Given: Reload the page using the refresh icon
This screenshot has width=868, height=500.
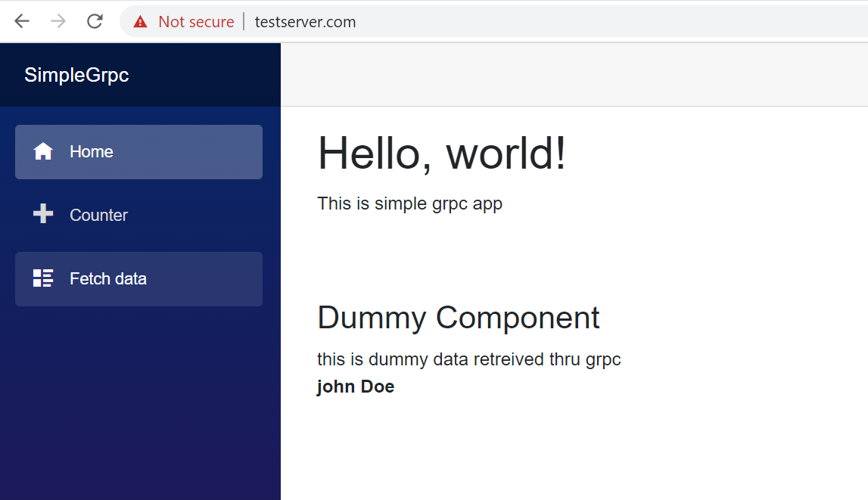Looking at the screenshot, I should click(95, 20).
